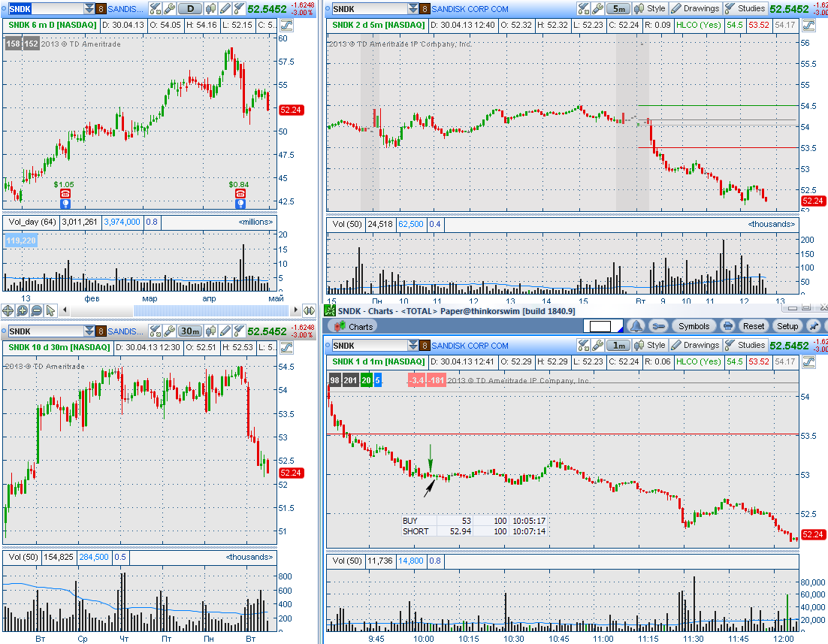Viewport: 828px width, 644px height.
Task: Open Style menu in the 5m chart
Action: [x=650, y=8]
